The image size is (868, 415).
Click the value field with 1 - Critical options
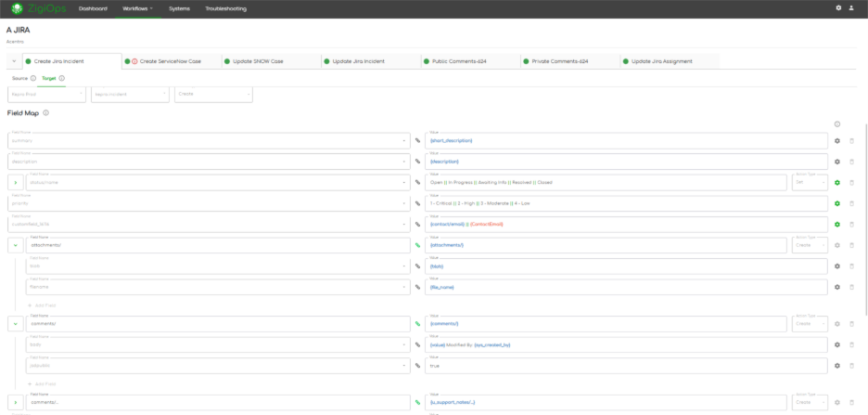(626, 203)
